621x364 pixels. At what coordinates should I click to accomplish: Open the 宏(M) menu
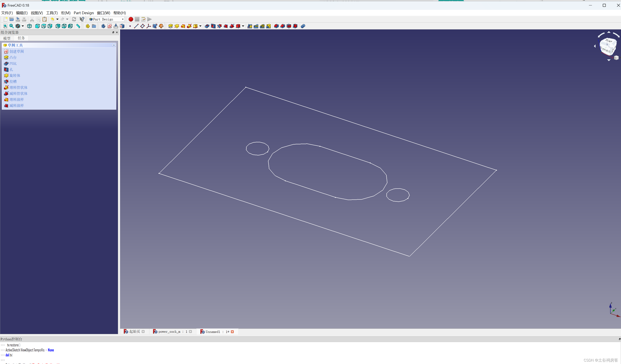66,13
